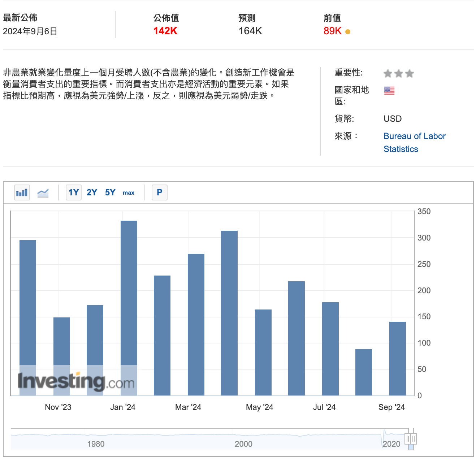This screenshot has width=476, height=459.
Task: Click the 89K previous value
Action: [x=333, y=31]
